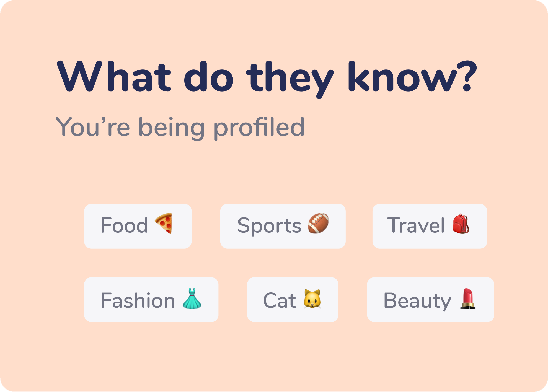Select the Sports interest tag
The height and width of the screenshot is (392, 548).
pos(283,226)
